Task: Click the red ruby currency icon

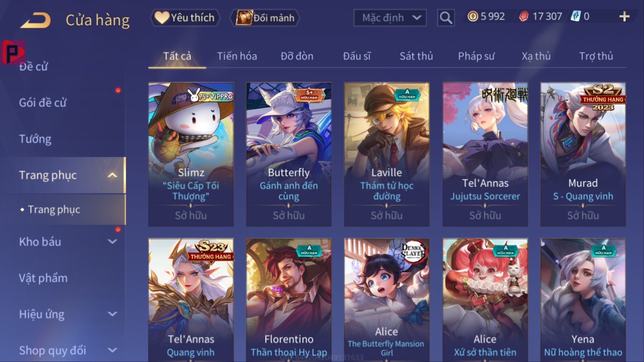Action: 524,16
